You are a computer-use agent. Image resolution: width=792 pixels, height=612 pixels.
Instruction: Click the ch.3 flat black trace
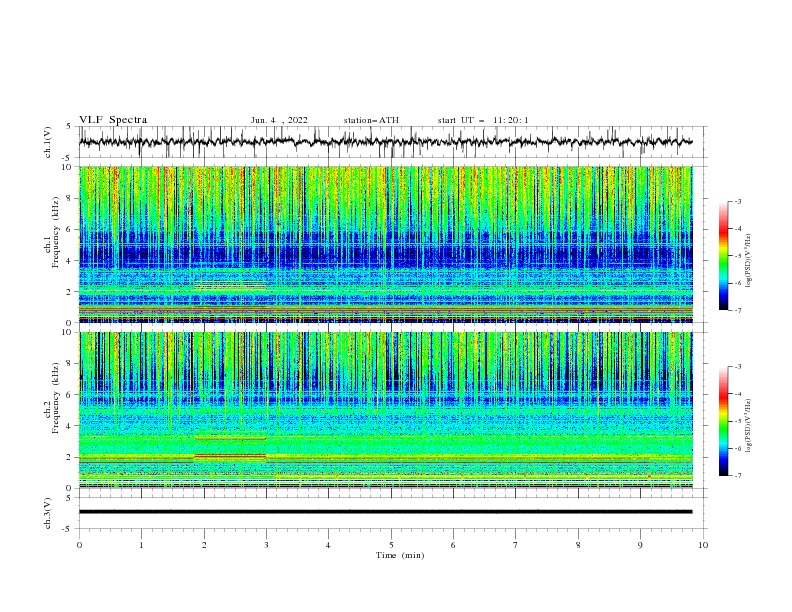click(x=386, y=512)
